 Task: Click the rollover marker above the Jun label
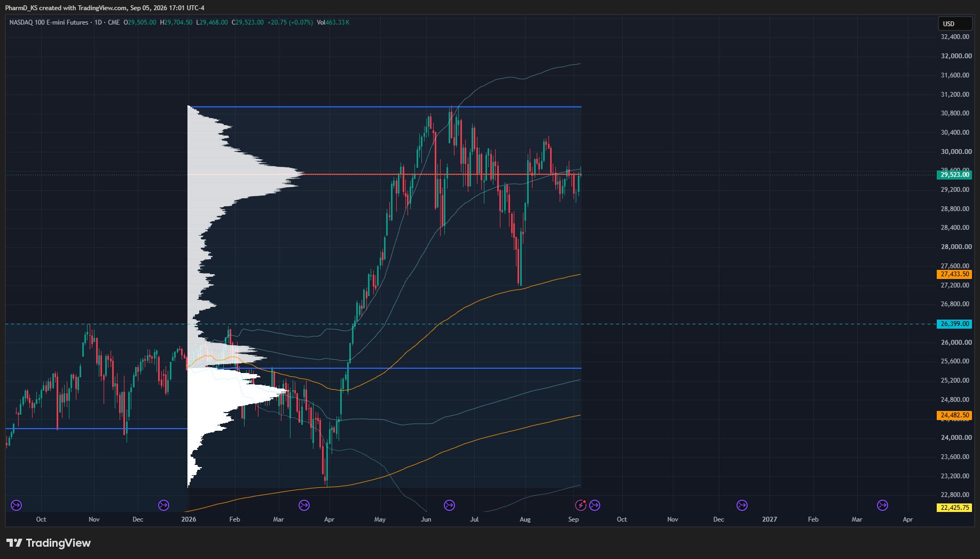pyautogui.click(x=449, y=505)
